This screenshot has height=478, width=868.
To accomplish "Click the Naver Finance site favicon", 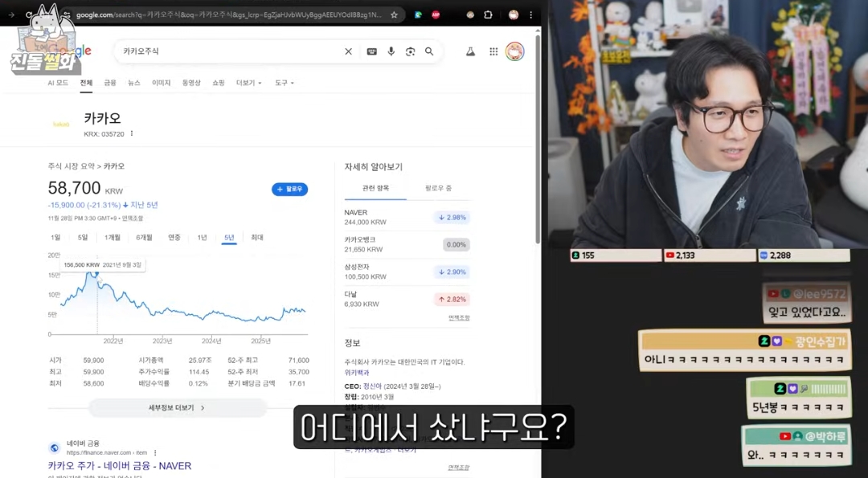I will (x=55, y=447).
